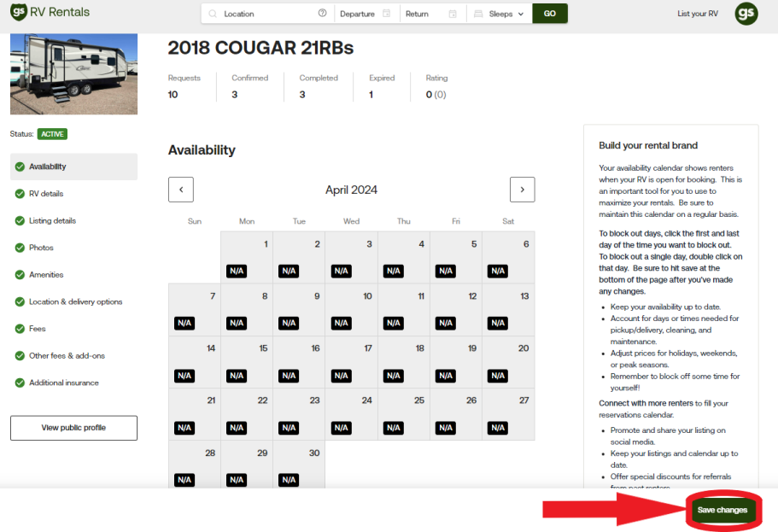The width and height of the screenshot is (778, 532).
Task: Click the List your RV link
Action: (x=697, y=14)
